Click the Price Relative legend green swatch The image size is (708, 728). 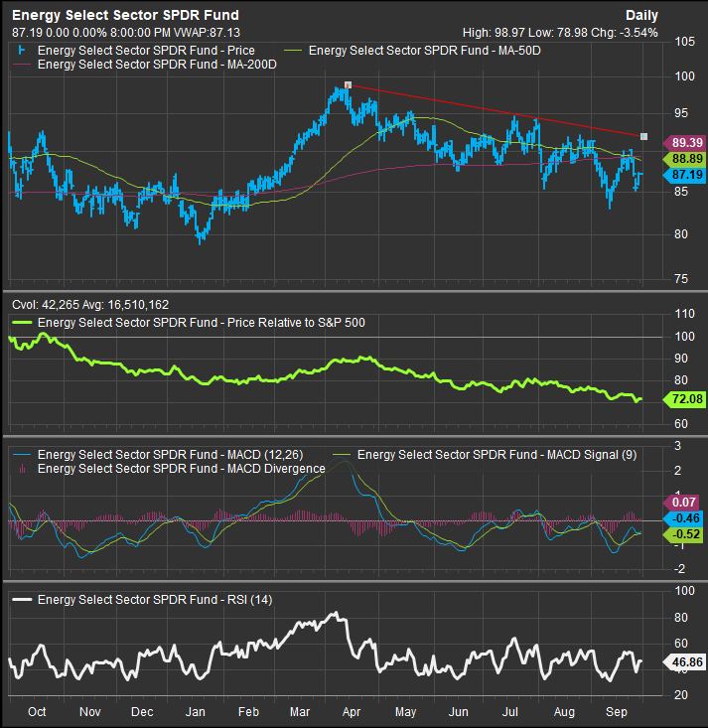(x=22, y=322)
